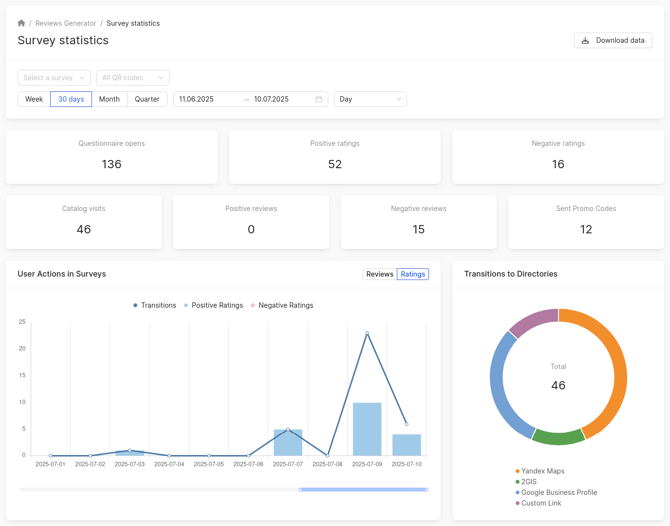Open the Day grouping dropdown

[x=370, y=99]
